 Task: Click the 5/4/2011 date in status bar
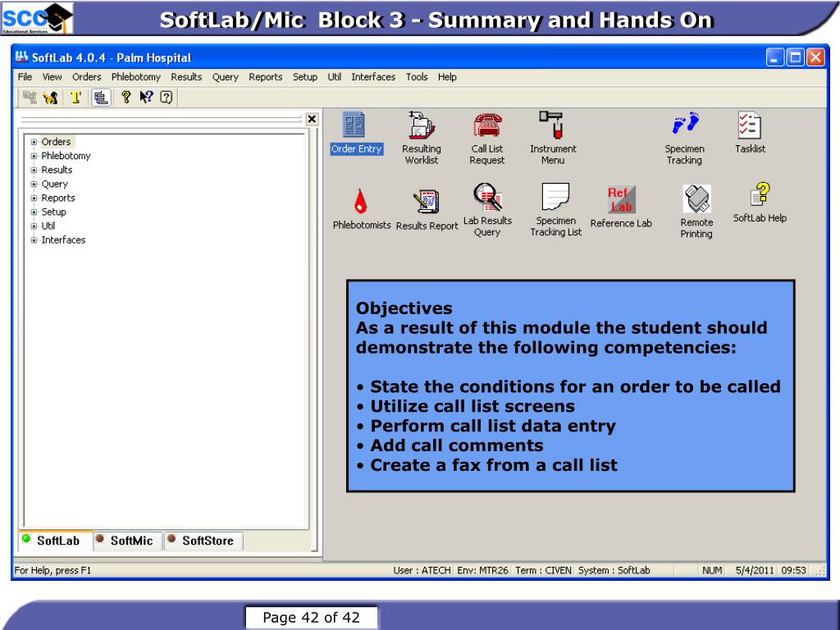click(x=755, y=571)
